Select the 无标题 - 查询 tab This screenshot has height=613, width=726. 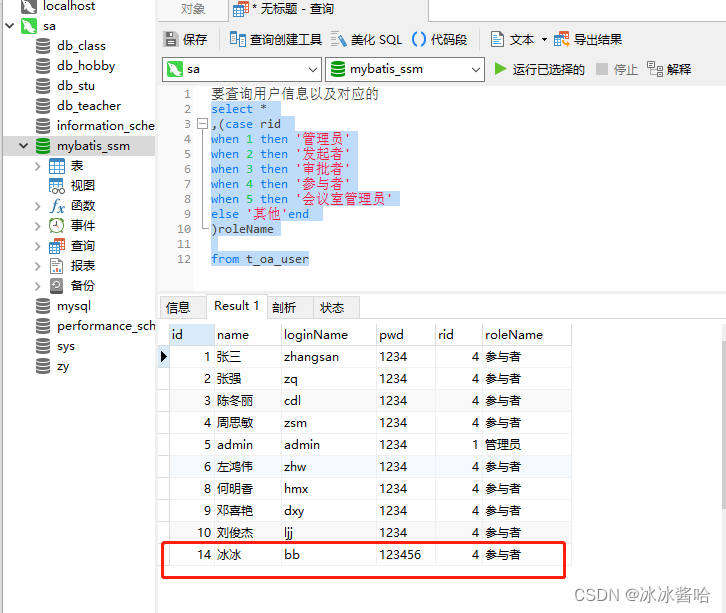click(x=329, y=9)
